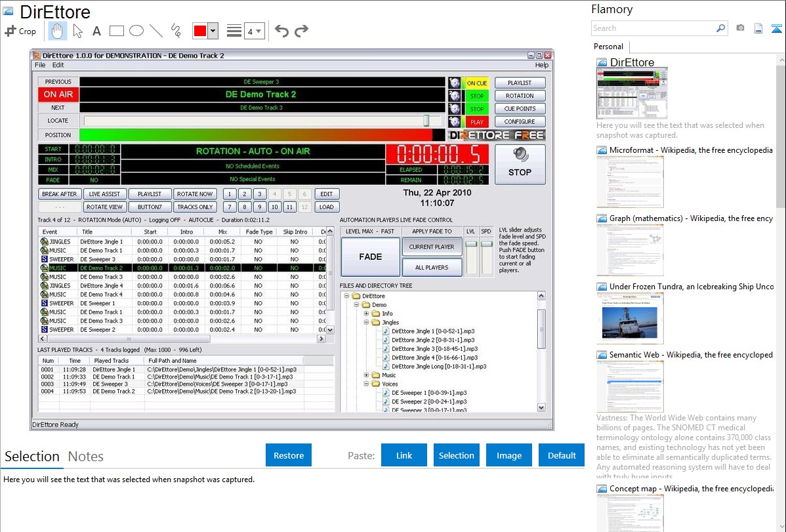Expand the Info folder node
The image size is (786, 532).
coord(367,314)
